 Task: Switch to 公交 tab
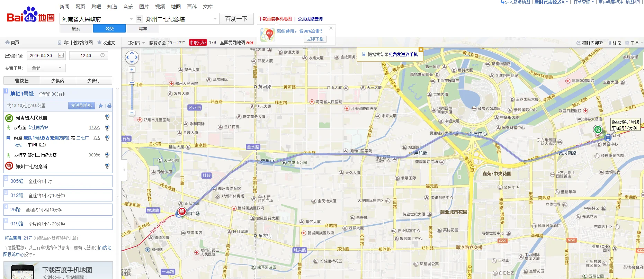tap(109, 29)
